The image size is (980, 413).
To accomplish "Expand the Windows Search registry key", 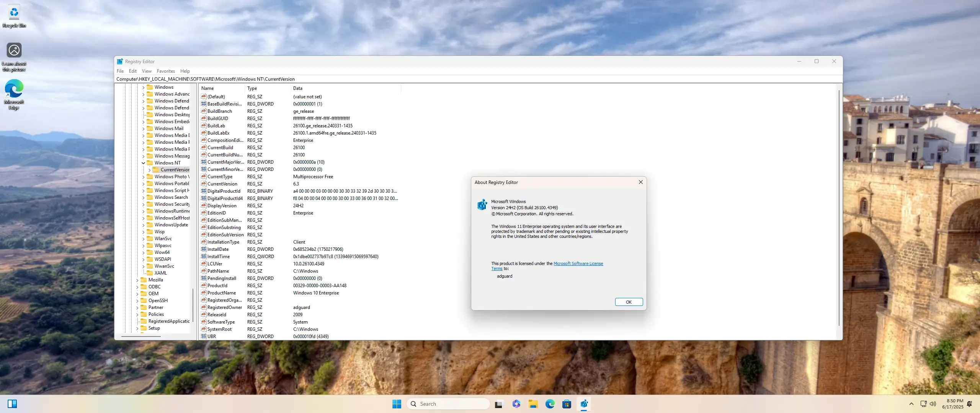I will tap(143, 197).
